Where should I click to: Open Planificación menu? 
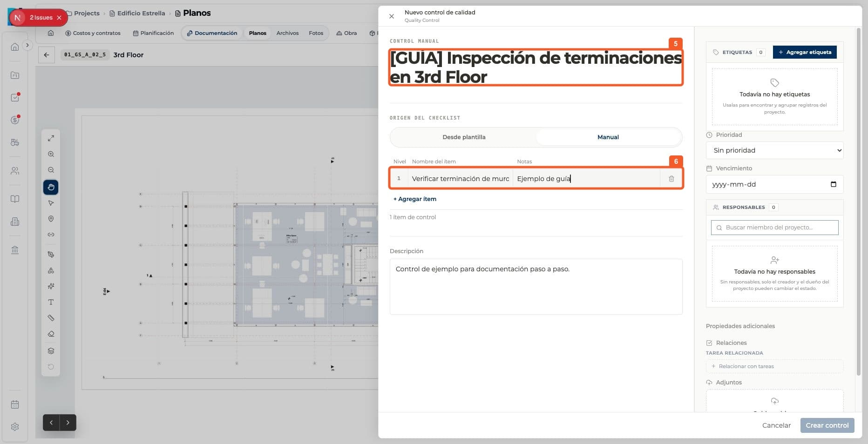pyautogui.click(x=153, y=33)
